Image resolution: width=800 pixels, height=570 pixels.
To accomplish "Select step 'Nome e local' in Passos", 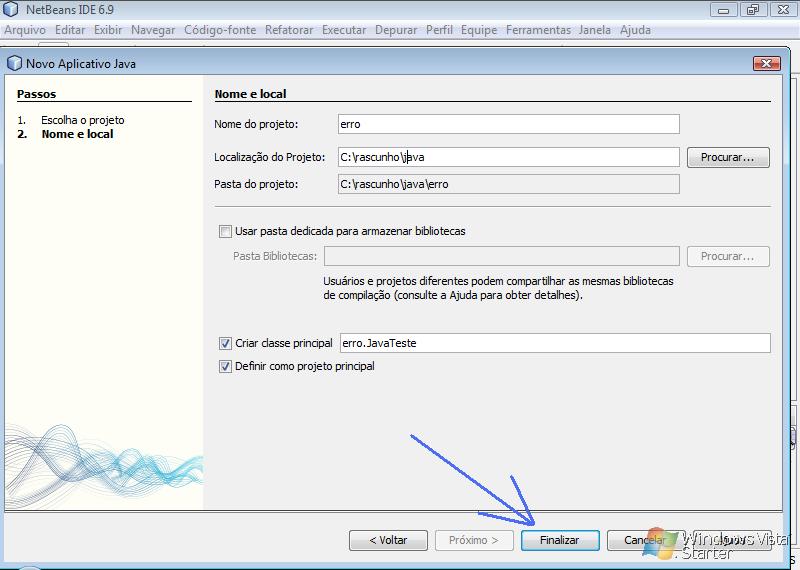I will (x=77, y=134).
